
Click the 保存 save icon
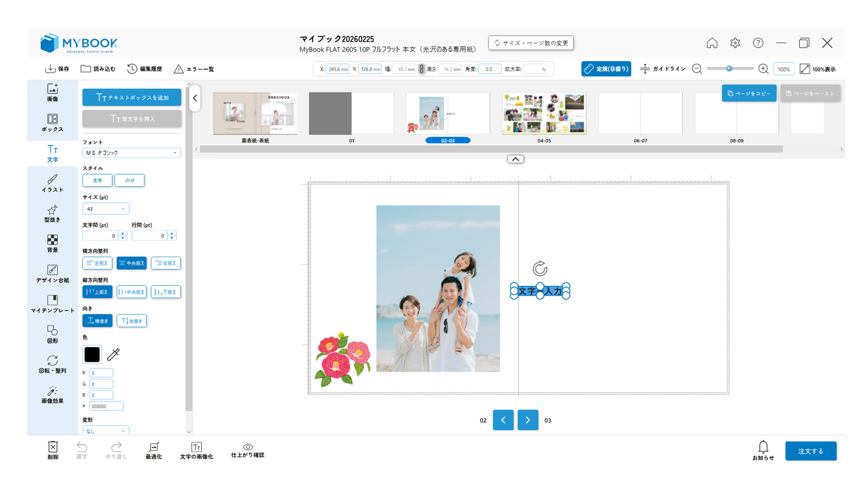pyautogui.click(x=50, y=69)
